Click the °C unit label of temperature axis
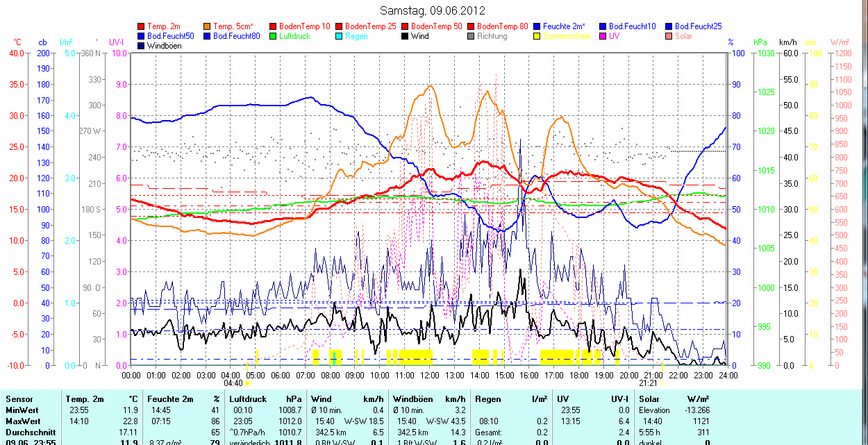The width and height of the screenshot is (868, 445). pos(18,42)
